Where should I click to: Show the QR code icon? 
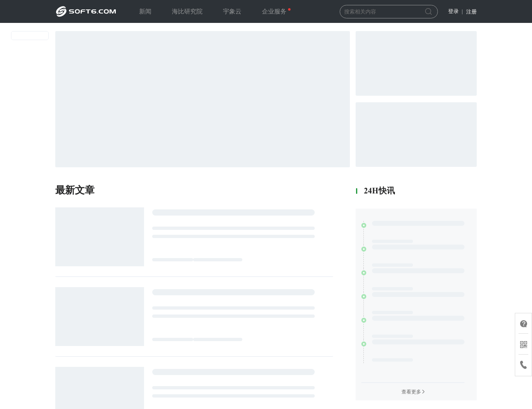click(523, 344)
